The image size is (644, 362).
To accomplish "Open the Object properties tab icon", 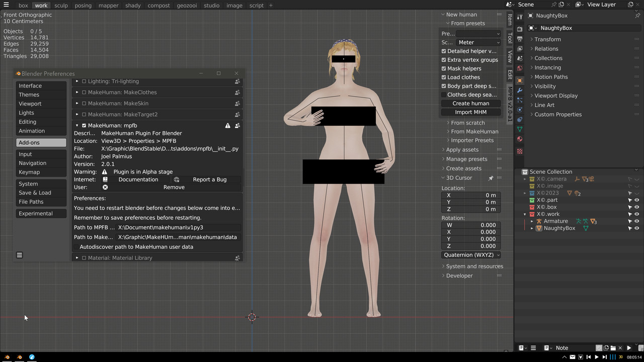I will click(x=520, y=80).
